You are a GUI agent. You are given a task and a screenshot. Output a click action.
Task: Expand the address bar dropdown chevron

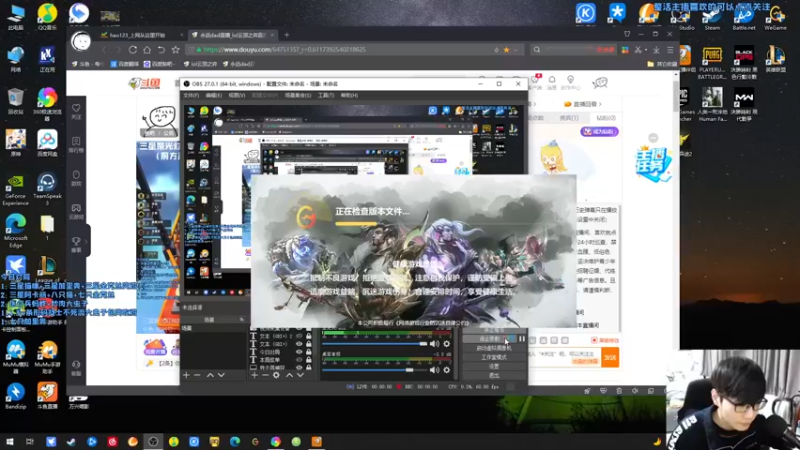[516, 50]
